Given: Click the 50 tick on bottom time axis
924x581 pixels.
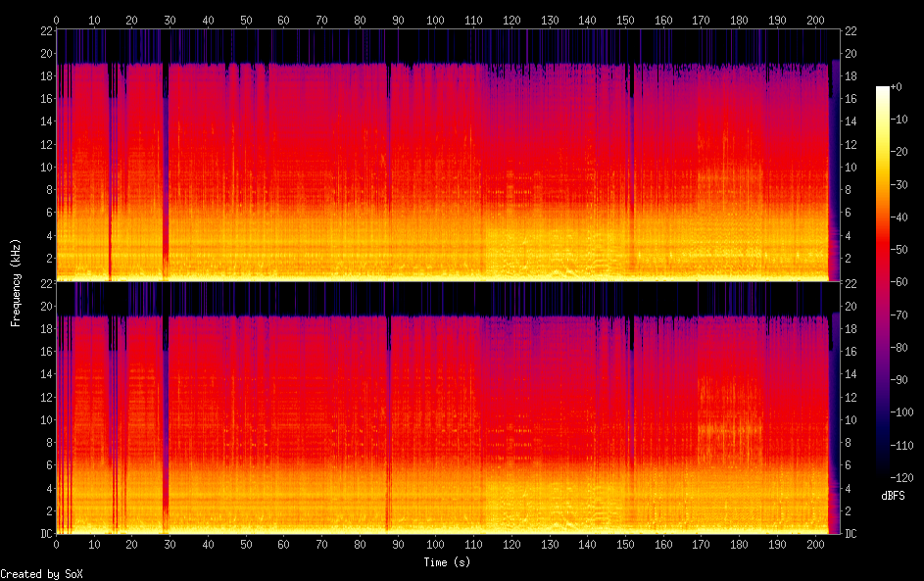Looking at the screenshot, I should click(x=246, y=544).
